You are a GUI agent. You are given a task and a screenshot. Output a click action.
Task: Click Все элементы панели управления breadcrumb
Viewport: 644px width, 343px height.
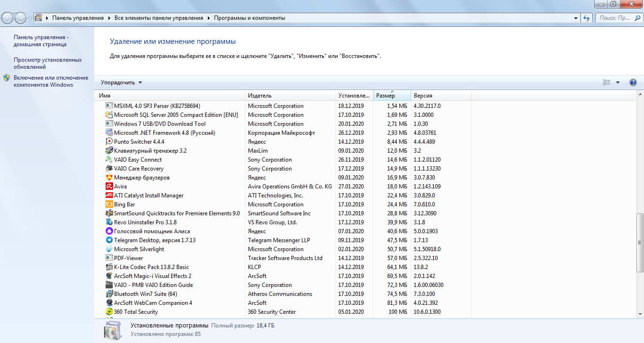(159, 18)
